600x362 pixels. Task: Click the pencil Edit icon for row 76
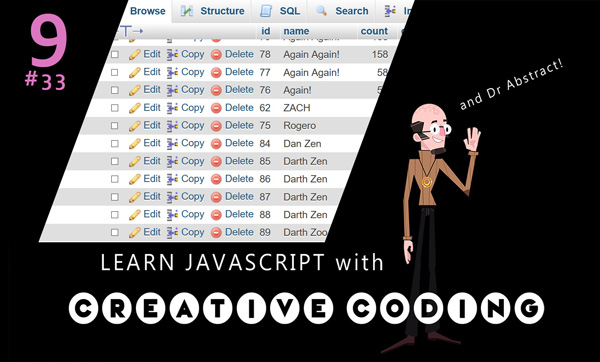point(135,90)
